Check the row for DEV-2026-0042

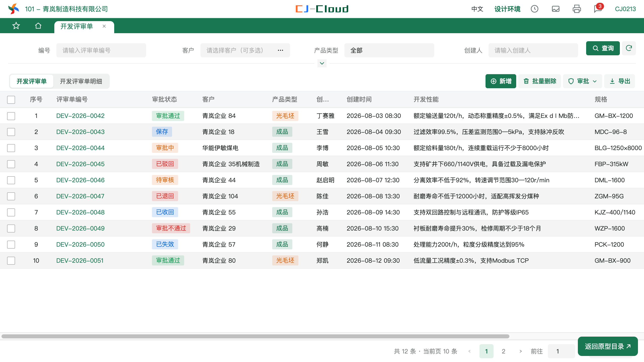[x=11, y=116]
